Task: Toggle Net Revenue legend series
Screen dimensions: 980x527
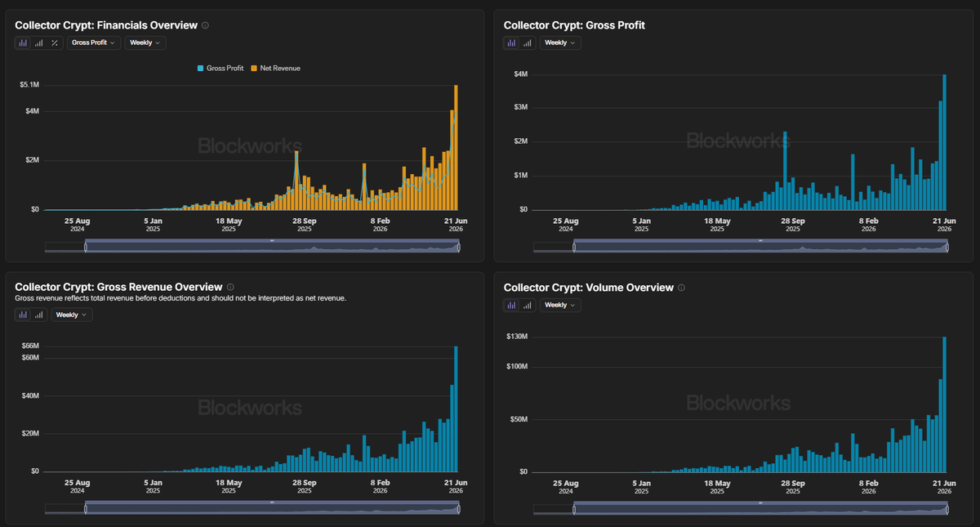Action: pos(276,68)
